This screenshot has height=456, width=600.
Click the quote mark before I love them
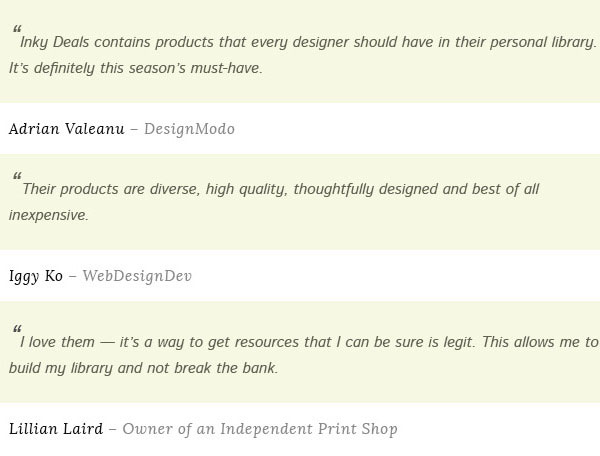point(17,329)
